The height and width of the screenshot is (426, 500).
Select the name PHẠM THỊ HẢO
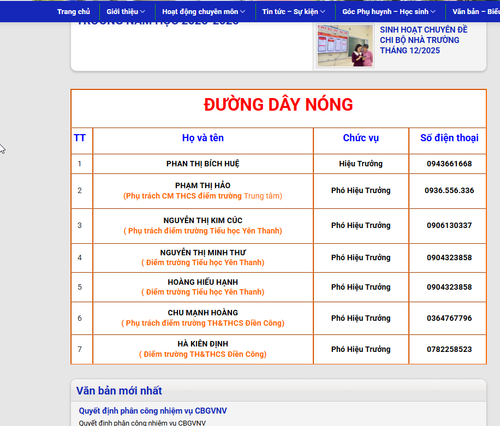(x=203, y=185)
